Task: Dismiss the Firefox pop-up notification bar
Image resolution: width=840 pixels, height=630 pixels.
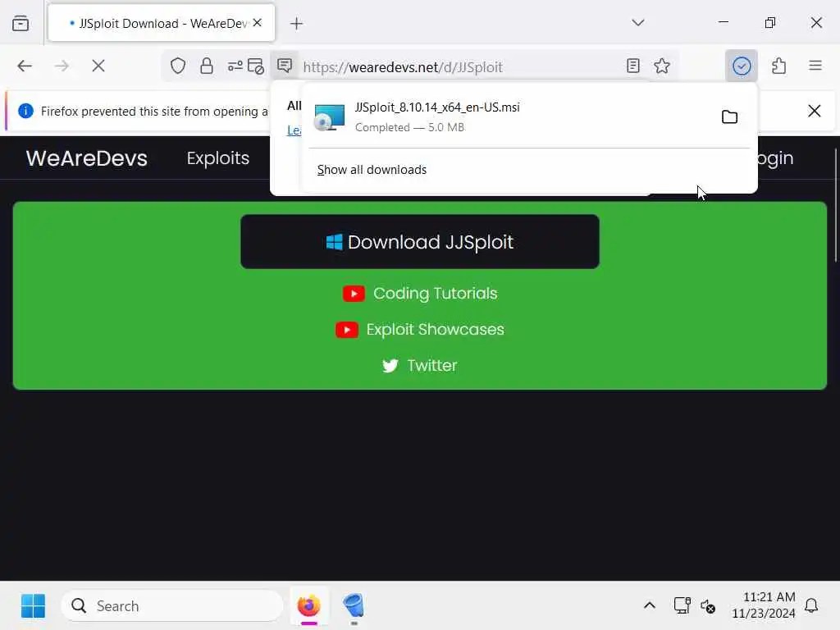Action: [x=814, y=111]
